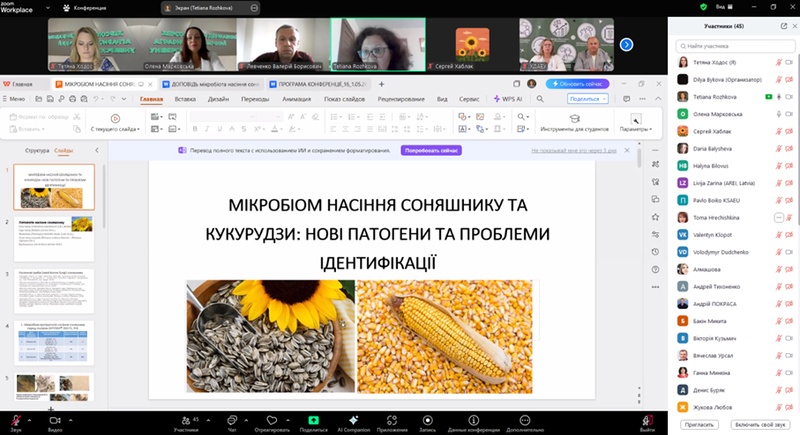
Task: Open the Zoom Чат icon
Action: tap(232, 420)
